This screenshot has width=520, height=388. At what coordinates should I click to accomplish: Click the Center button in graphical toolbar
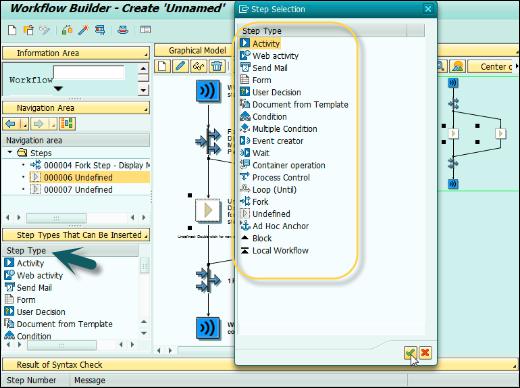click(491, 67)
